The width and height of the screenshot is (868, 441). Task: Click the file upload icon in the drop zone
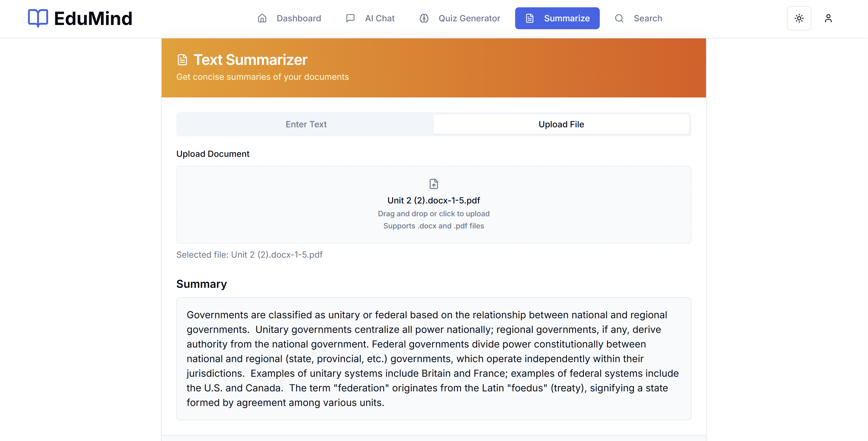pos(434,184)
